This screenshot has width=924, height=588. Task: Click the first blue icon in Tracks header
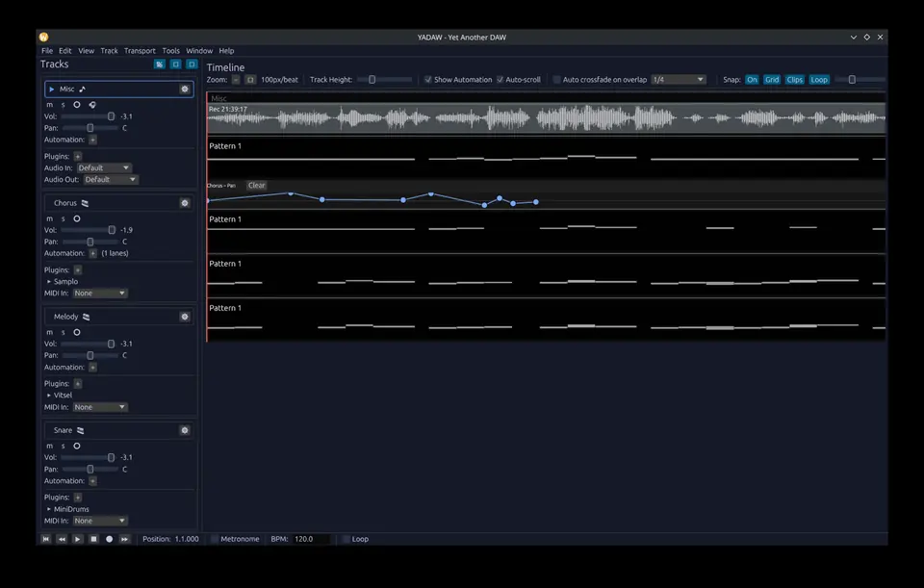(x=159, y=64)
